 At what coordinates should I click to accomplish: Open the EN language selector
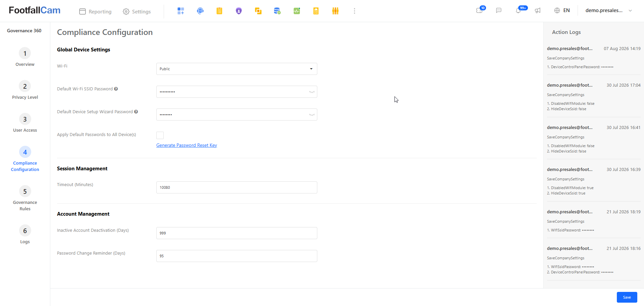pyautogui.click(x=567, y=10)
